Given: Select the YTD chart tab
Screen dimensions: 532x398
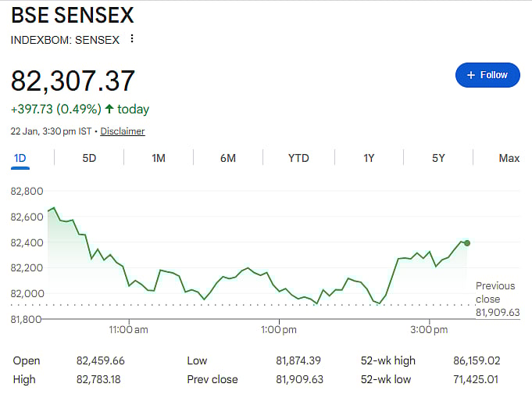Looking at the screenshot, I should pos(298,158).
